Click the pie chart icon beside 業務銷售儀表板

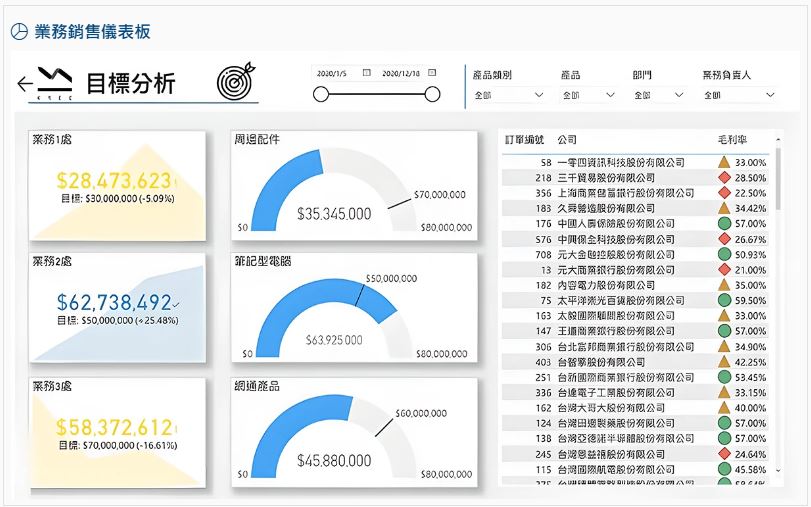coord(19,32)
